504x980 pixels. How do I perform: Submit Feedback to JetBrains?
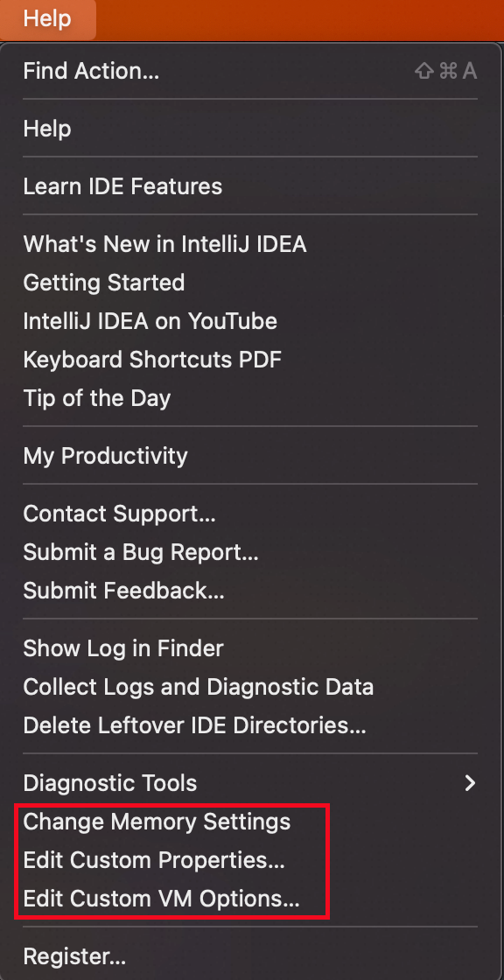[x=124, y=591]
